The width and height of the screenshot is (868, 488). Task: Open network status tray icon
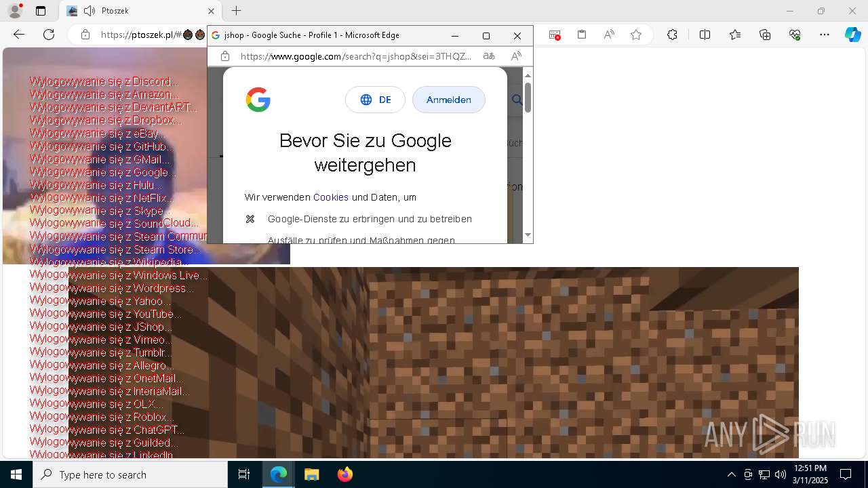764,474
